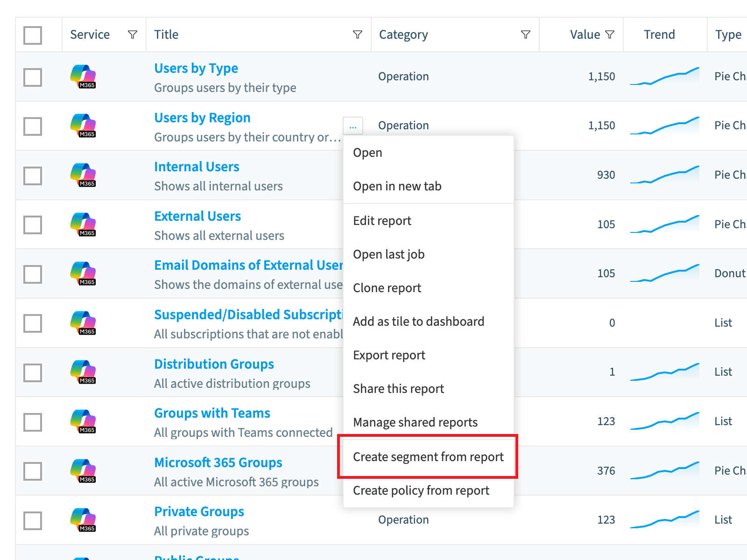Image resolution: width=747 pixels, height=560 pixels.
Task: Open the Private Groups report link
Action: point(199,511)
